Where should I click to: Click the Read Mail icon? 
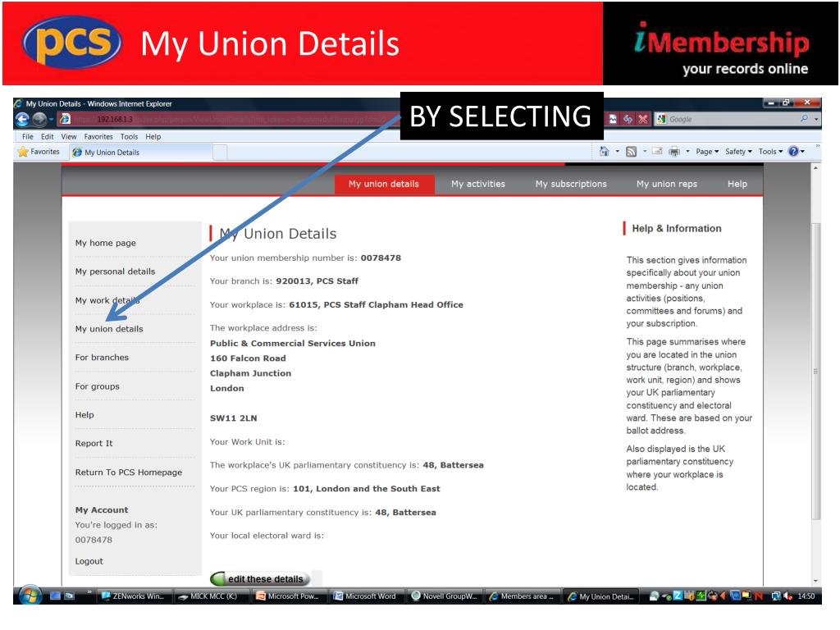coord(657,152)
